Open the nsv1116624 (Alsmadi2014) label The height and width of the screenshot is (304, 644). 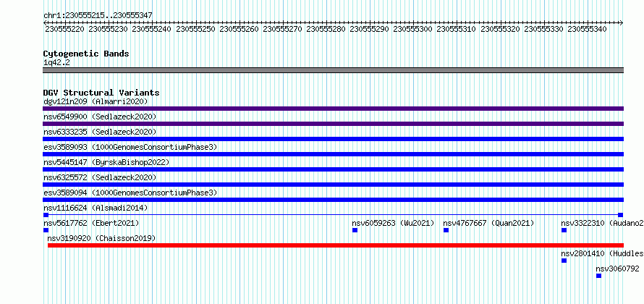click(96, 208)
